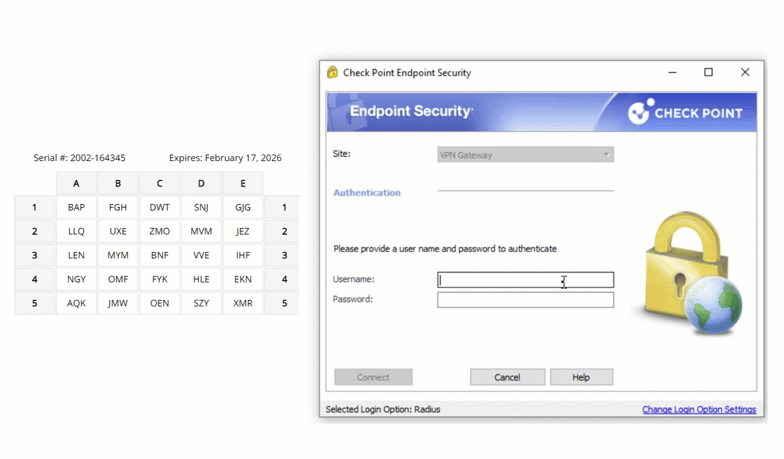Image resolution: width=784 pixels, height=459 pixels.
Task: Close the Endpoint Security window
Action: pos(745,72)
